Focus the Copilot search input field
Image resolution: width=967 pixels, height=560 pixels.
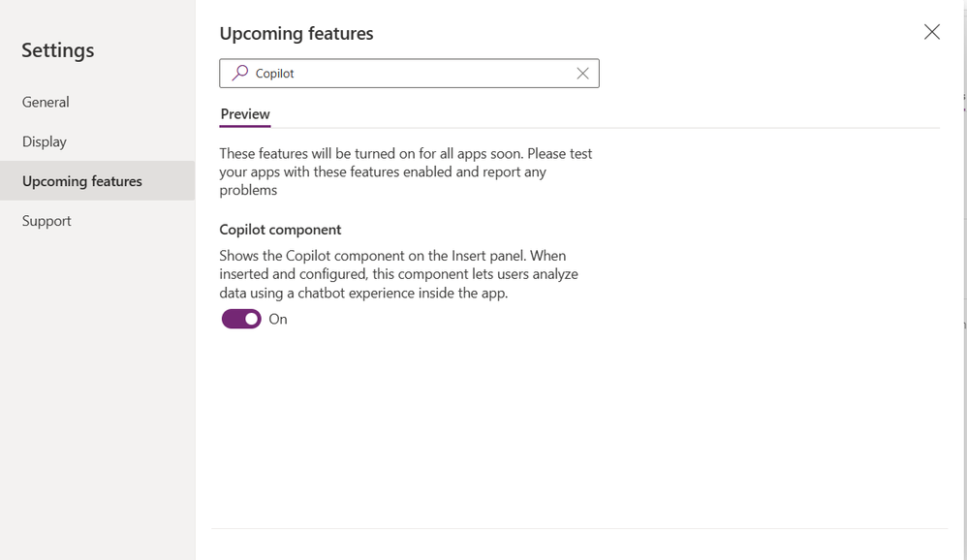[407, 73]
